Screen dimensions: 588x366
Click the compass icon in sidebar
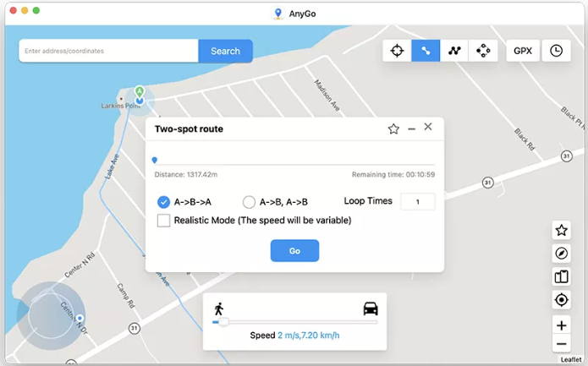562,254
